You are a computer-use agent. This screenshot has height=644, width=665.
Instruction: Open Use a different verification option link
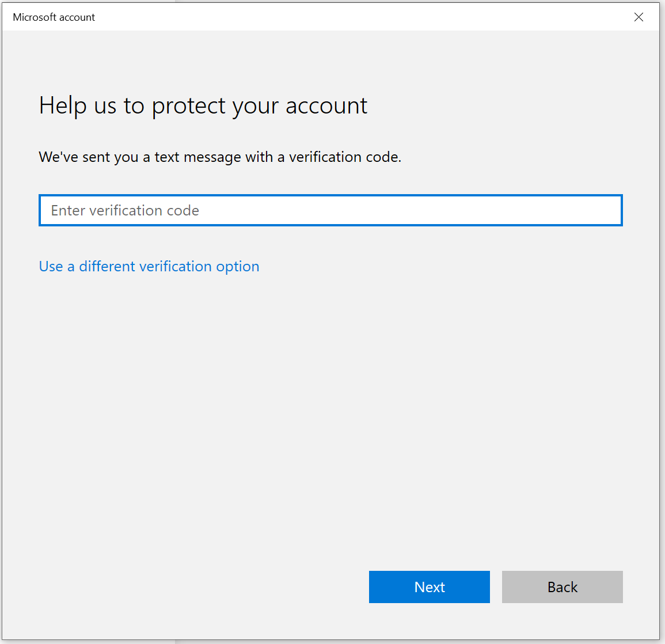point(149,266)
